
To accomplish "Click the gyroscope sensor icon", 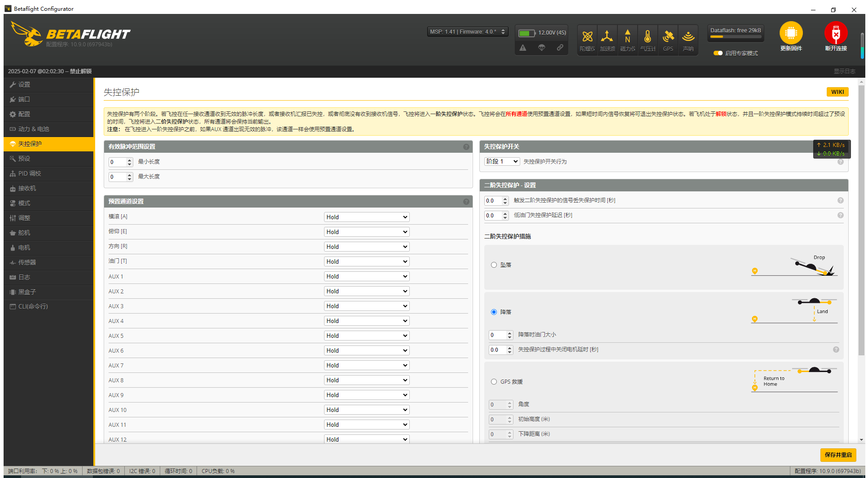I will pos(587,36).
